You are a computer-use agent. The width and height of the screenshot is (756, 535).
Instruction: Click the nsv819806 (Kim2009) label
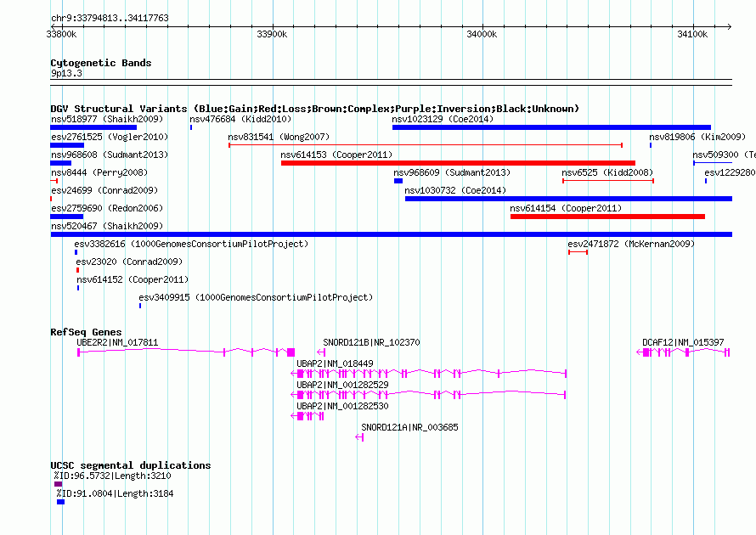coord(697,137)
